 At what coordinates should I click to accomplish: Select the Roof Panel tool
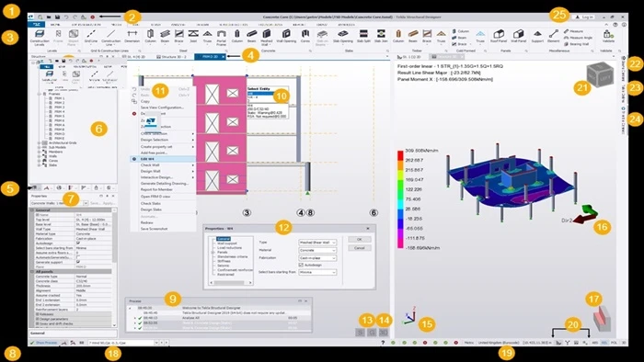pos(499,36)
